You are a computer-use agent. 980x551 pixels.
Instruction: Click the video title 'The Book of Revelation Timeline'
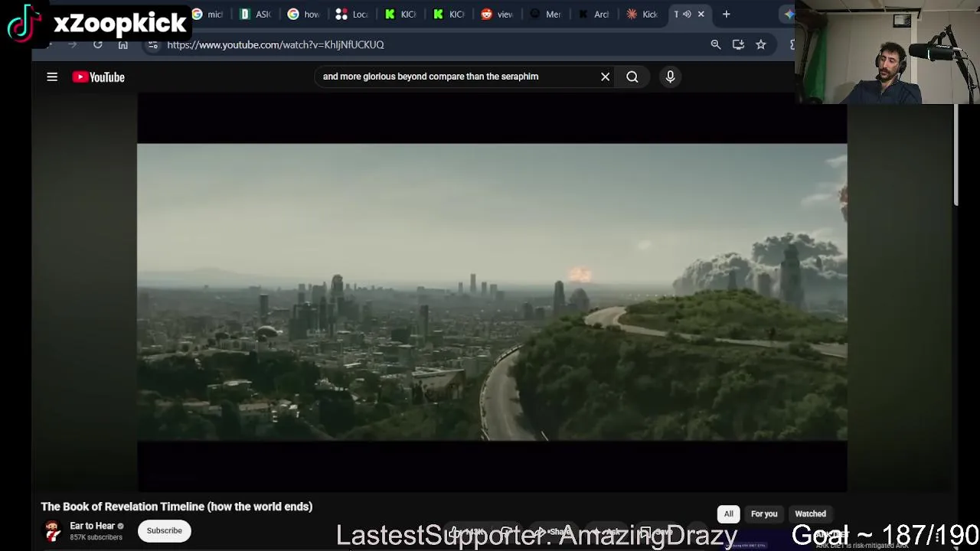(177, 507)
